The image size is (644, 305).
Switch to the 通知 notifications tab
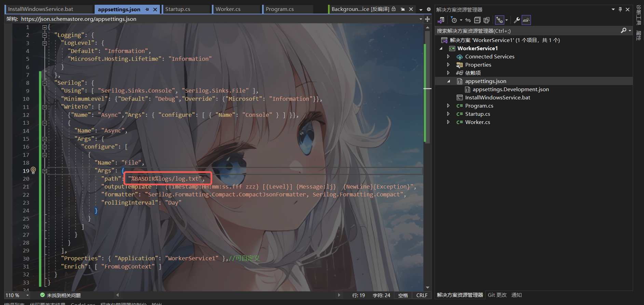(x=517, y=295)
